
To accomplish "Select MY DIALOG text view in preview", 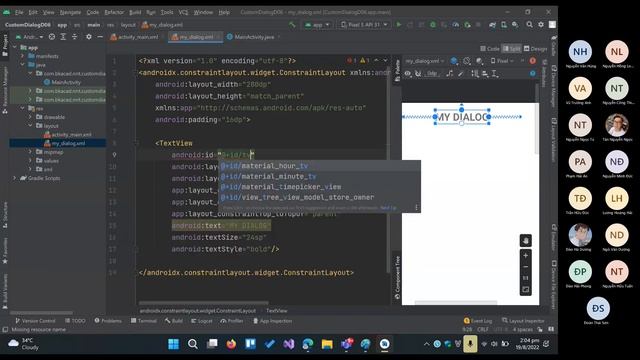I will tap(462, 117).
